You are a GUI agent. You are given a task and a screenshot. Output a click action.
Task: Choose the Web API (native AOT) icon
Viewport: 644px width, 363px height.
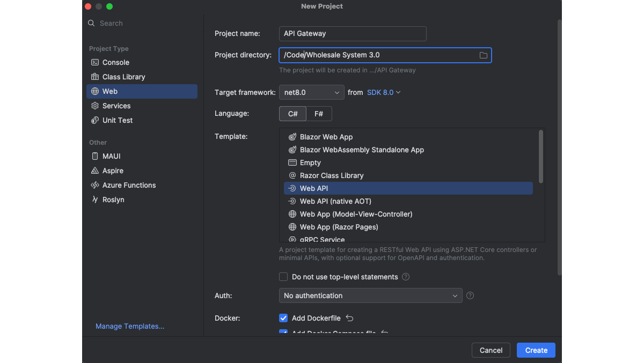click(x=292, y=201)
